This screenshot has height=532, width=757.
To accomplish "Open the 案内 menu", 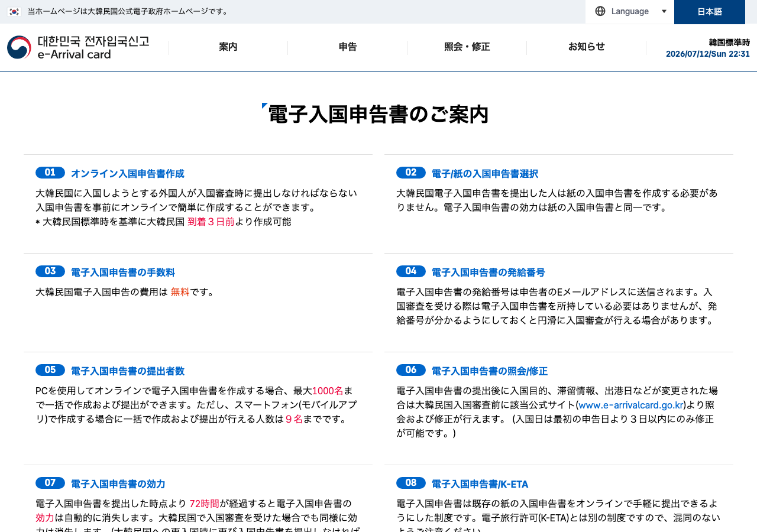I will point(228,47).
